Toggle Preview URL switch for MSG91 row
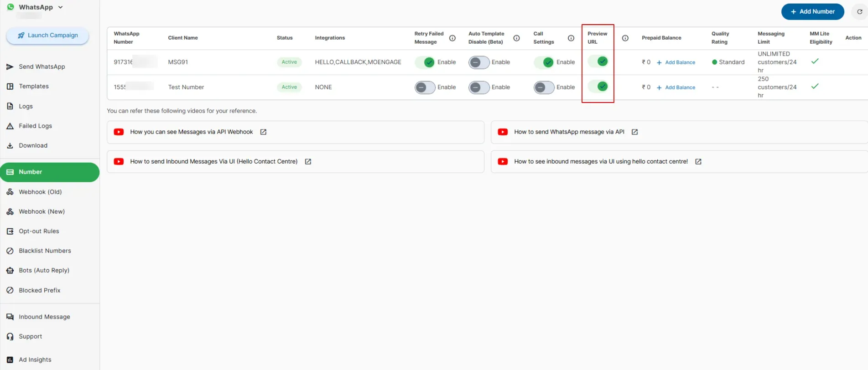The image size is (868, 370). [x=598, y=61]
